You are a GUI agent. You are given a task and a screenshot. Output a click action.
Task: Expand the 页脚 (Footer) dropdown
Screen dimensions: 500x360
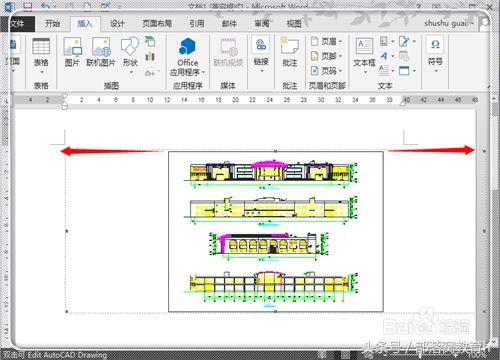coord(340,56)
